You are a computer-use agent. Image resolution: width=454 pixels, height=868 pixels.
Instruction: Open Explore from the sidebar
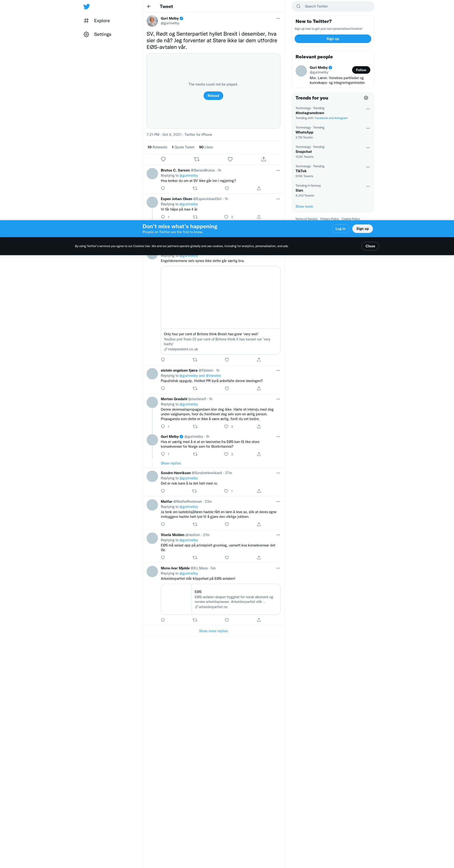[x=97, y=21]
